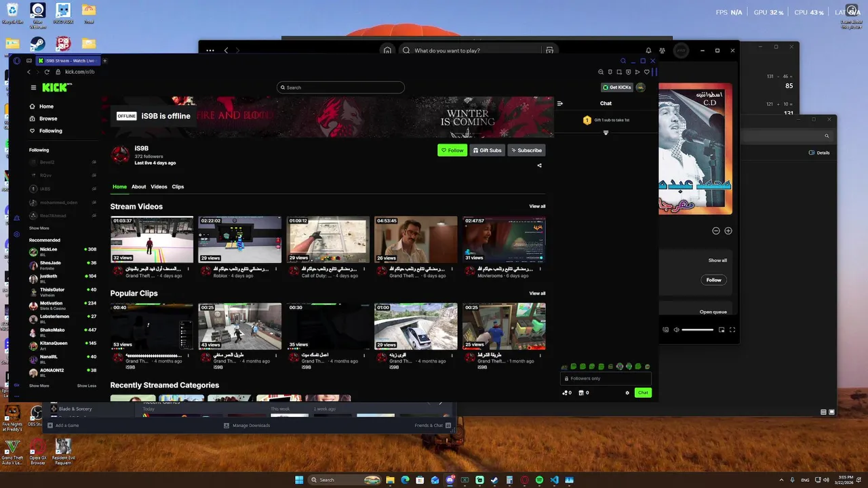Switch to the Videos tab
The height and width of the screenshot is (488, 868).
[x=159, y=186]
